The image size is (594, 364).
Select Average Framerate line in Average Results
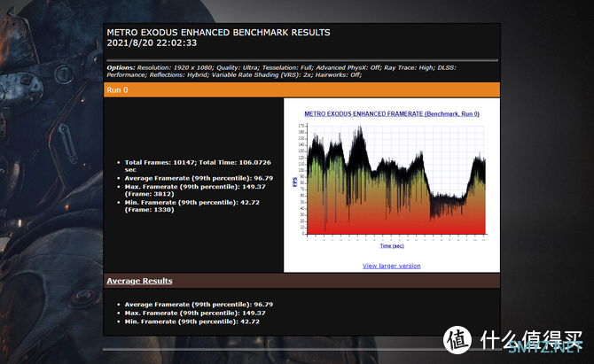[x=199, y=304]
